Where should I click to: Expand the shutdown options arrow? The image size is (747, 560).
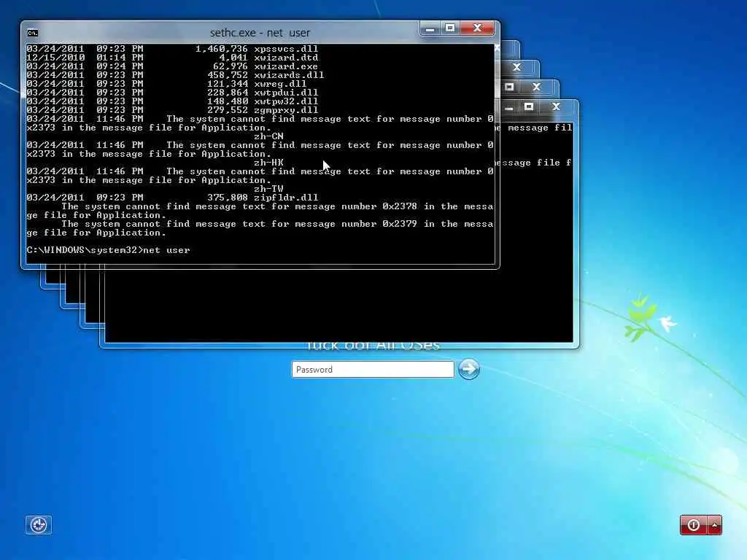715,525
